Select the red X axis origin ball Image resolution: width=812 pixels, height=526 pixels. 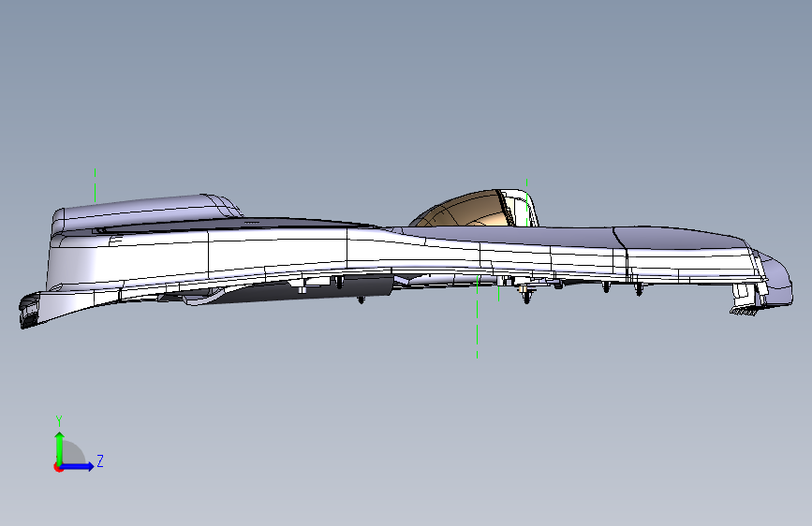pyautogui.click(x=58, y=467)
